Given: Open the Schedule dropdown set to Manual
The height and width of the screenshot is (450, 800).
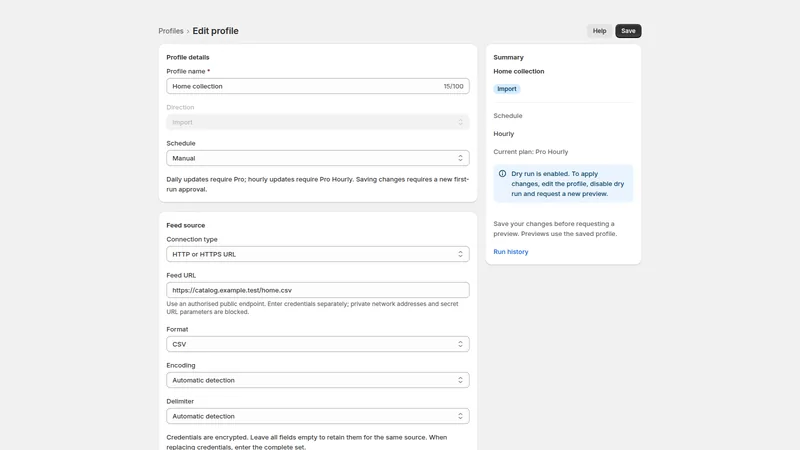Looking at the screenshot, I should [317, 158].
